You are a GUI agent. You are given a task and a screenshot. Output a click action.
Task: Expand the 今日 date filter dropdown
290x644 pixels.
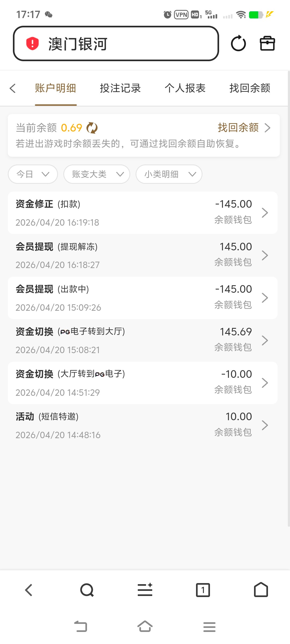(33, 174)
